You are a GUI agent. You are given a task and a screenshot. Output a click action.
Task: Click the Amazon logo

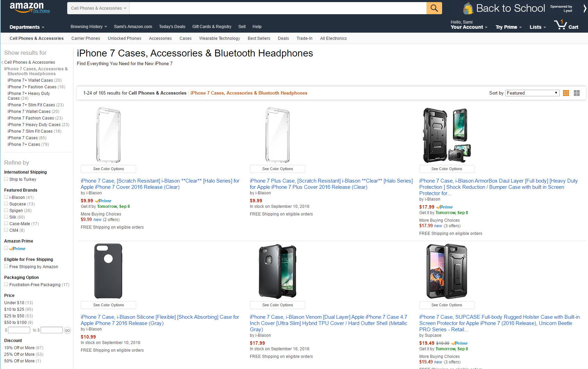[27, 7]
